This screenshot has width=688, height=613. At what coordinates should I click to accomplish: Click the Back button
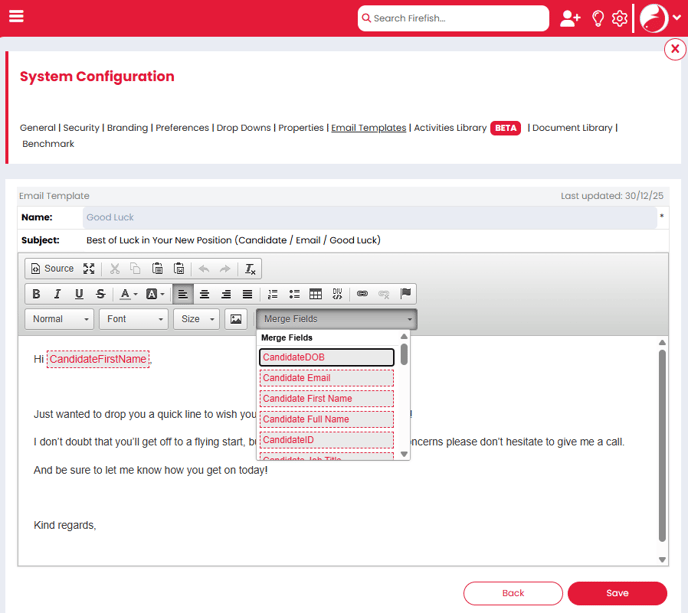(513, 593)
